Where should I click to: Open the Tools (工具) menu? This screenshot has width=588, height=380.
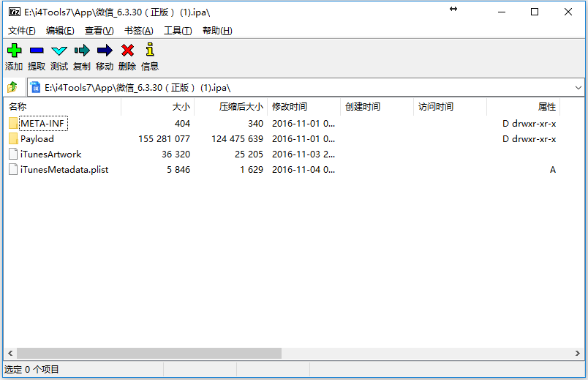(x=177, y=30)
